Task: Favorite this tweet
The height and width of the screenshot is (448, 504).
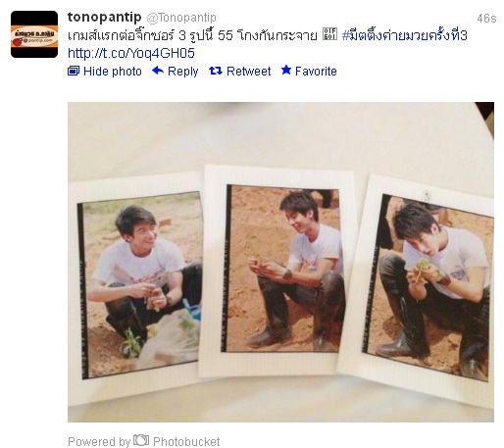Action: point(316,72)
